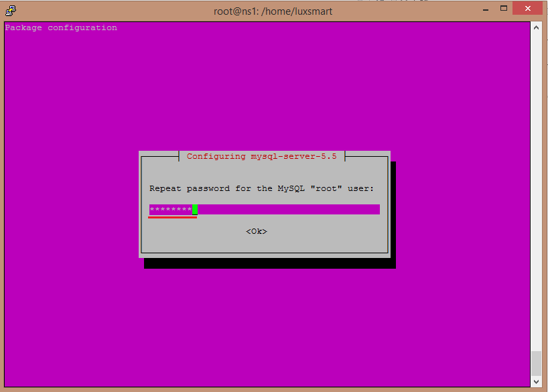Screen dimensions: 548x392
Task: Maximize the PuTTY window
Action: (x=504, y=9)
